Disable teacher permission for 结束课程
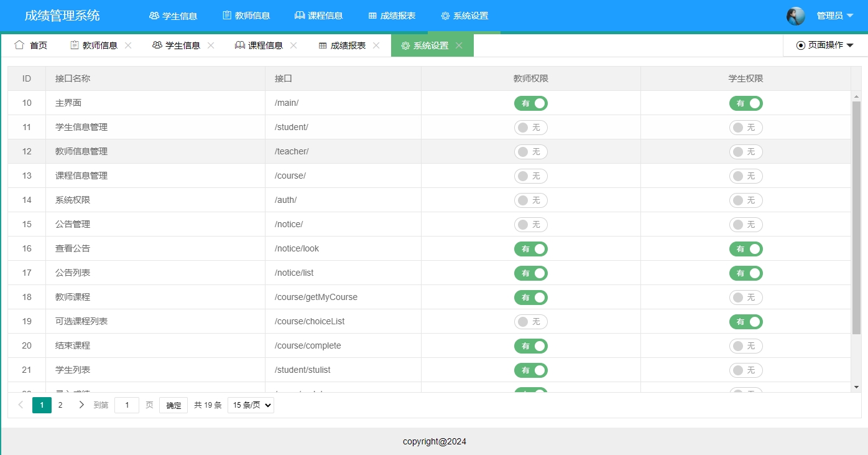The height and width of the screenshot is (455, 868). pos(531,346)
